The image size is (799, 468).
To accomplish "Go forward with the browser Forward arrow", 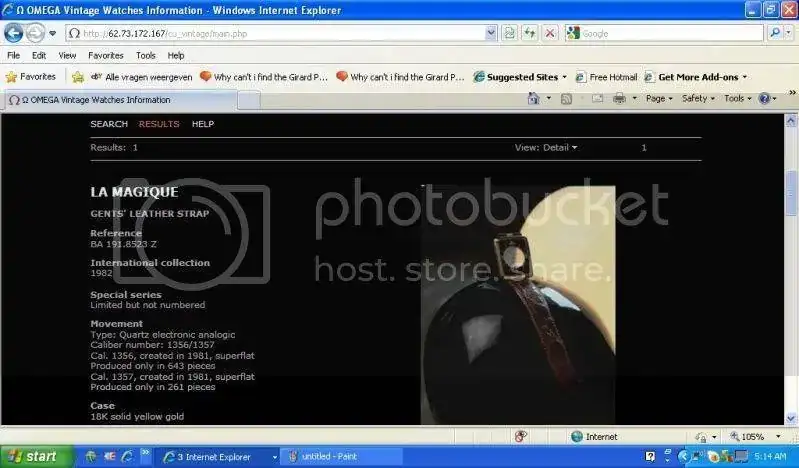I will tap(35, 34).
